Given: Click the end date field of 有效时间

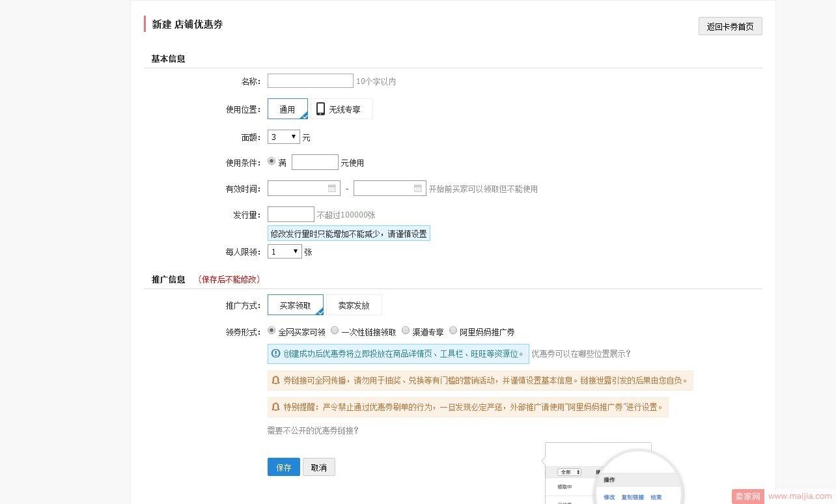Looking at the screenshot, I should click(389, 188).
